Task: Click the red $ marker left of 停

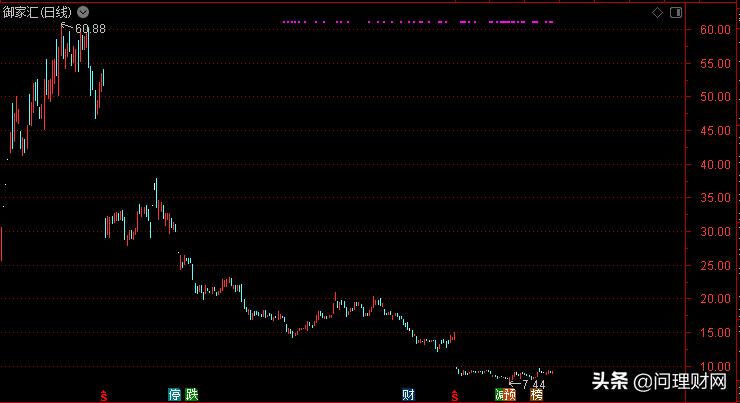Action: [x=106, y=395]
